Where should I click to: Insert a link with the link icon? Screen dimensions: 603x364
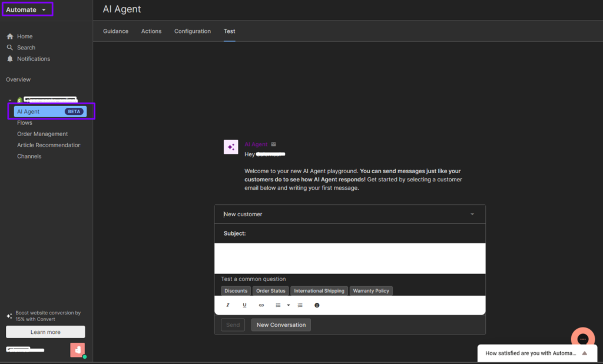261,305
